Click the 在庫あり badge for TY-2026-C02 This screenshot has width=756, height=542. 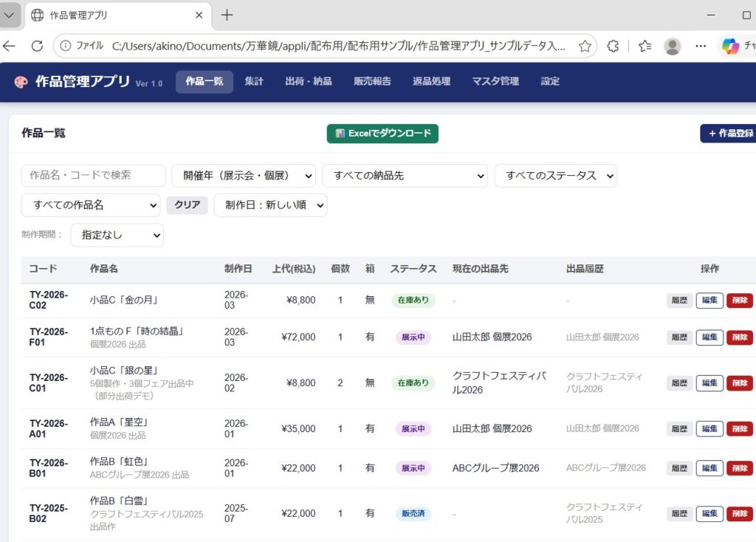coord(413,301)
